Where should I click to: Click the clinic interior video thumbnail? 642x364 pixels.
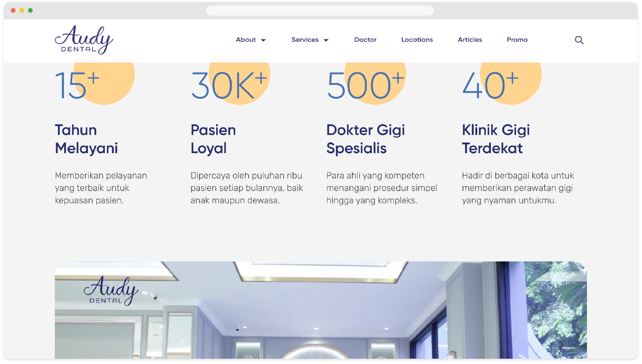point(321,313)
